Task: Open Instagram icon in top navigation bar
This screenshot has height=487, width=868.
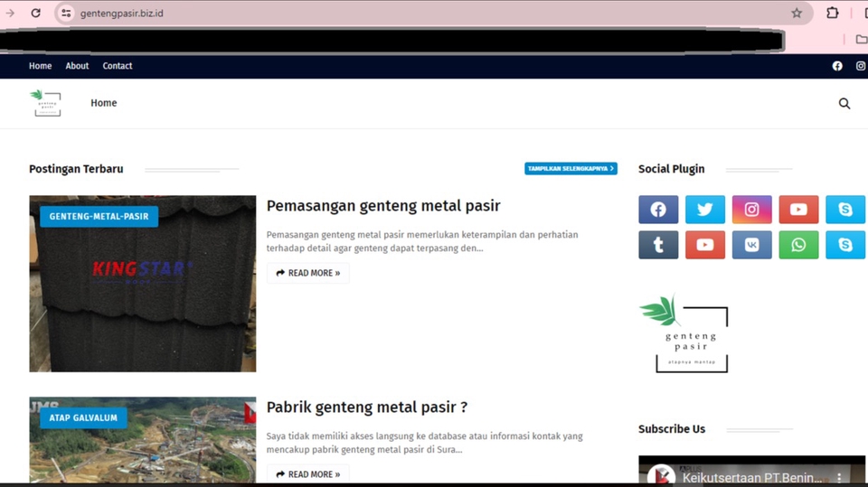Action: (860, 66)
